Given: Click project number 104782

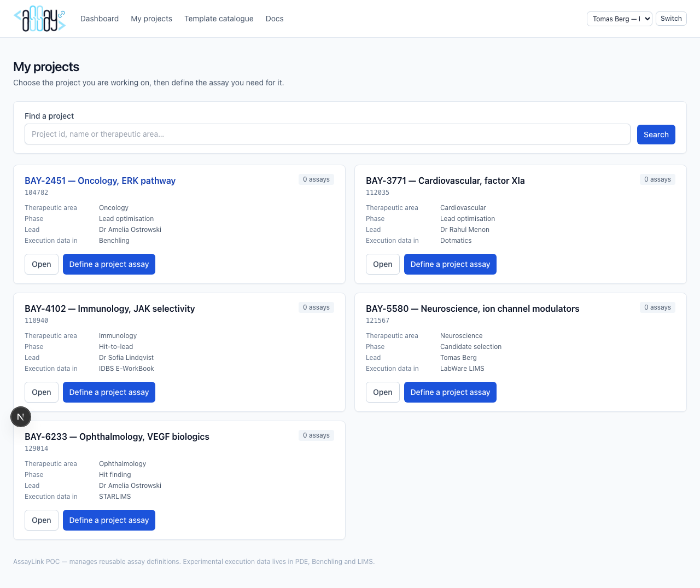Looking at the screenshot, I should coord(37,193).
